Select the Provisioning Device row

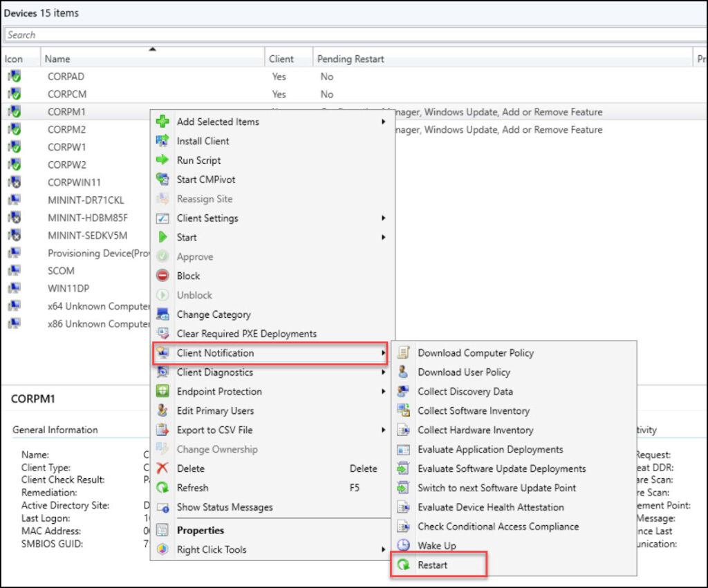coord(76,253)
